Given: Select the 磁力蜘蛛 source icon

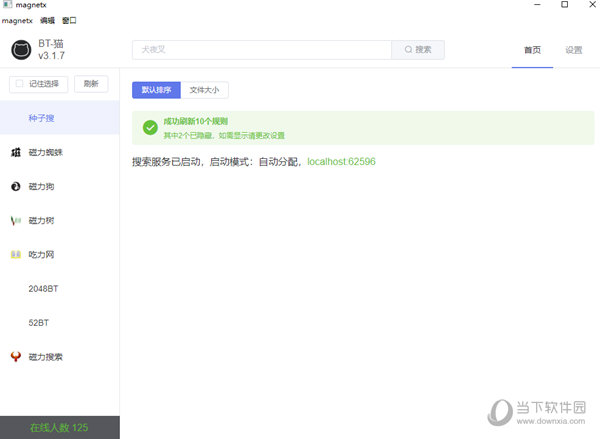Looking at the screenshot, I should [16, 152].
